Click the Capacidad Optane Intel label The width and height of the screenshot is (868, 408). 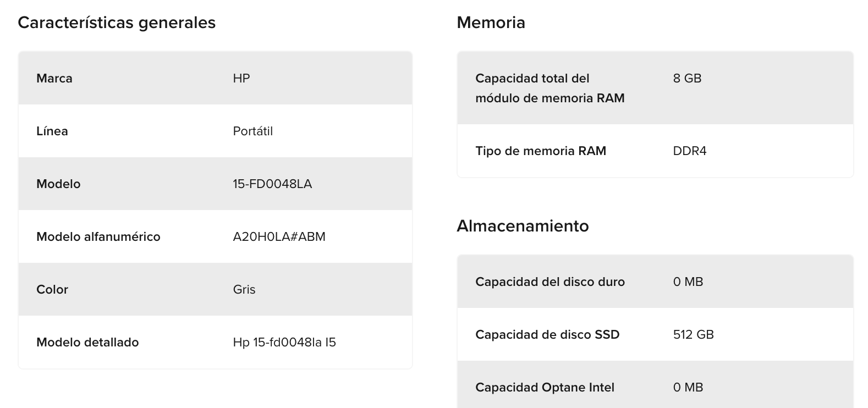[x=545, y=387]
